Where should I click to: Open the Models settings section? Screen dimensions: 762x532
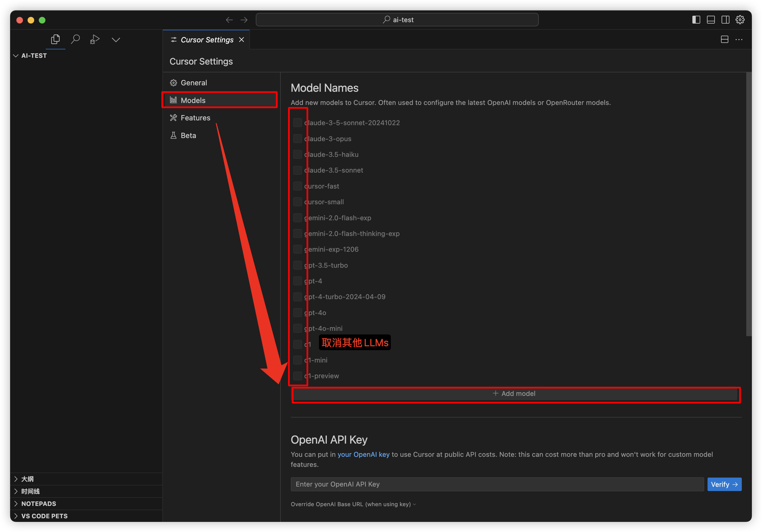pyautogui.click(x=221, y=100)
